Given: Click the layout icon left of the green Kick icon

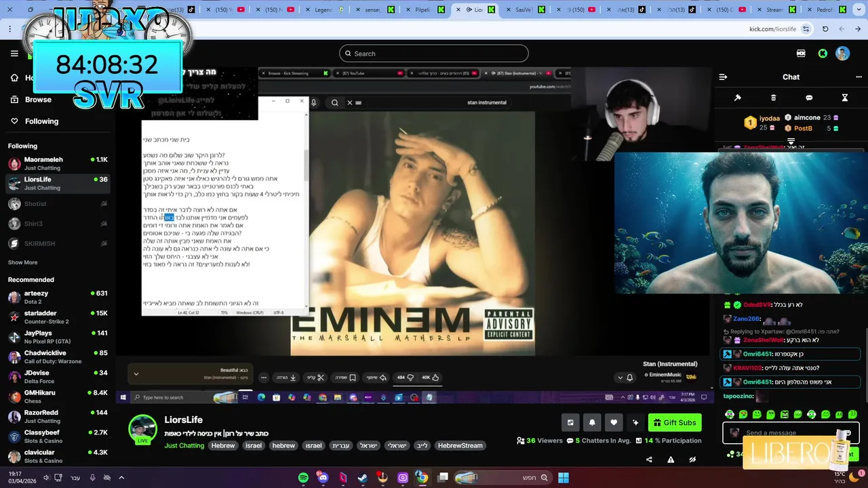Looking at the screenshot, I should tap(801, 54).
